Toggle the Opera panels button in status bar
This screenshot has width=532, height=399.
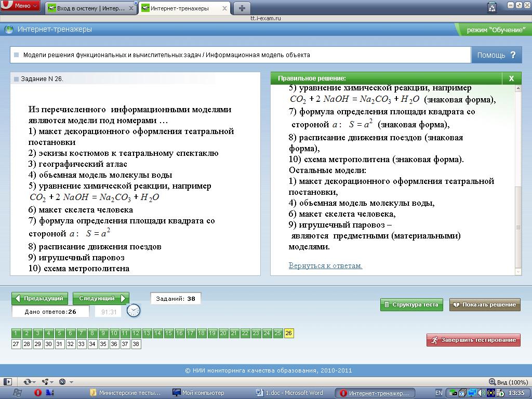[7, 382]
